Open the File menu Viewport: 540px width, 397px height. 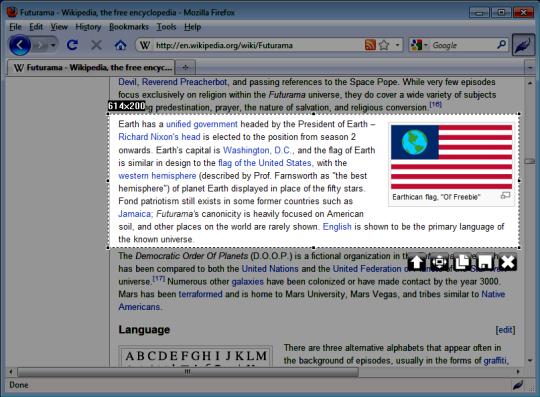click(15, 27)
